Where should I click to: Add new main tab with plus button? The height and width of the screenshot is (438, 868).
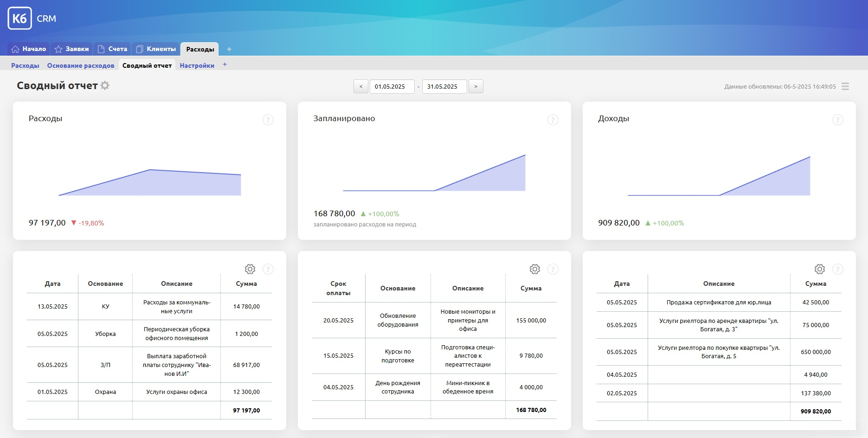[x=229, y=49]
